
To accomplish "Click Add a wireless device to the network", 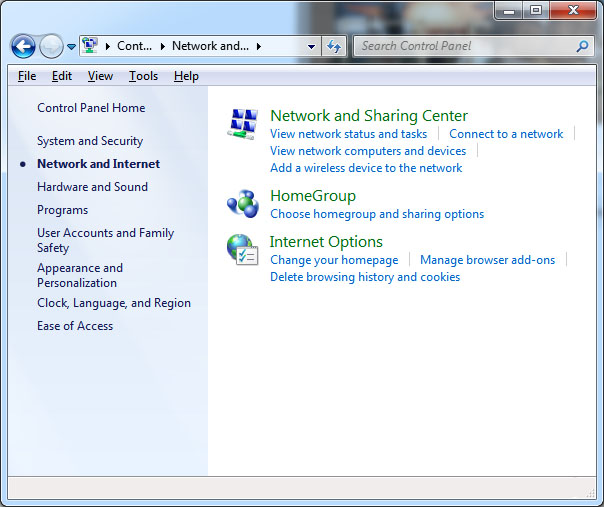I will pyautogui.click(x=366, y=168).
